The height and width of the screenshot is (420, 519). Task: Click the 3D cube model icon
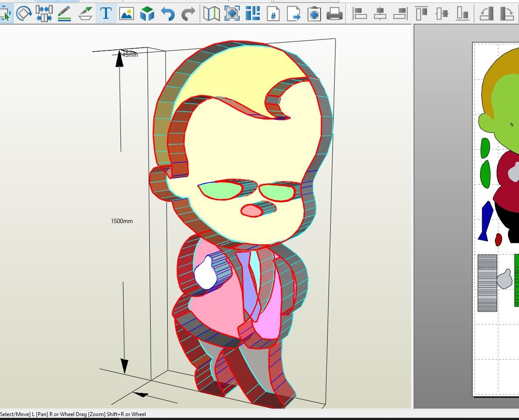click(x=147, y=14)
